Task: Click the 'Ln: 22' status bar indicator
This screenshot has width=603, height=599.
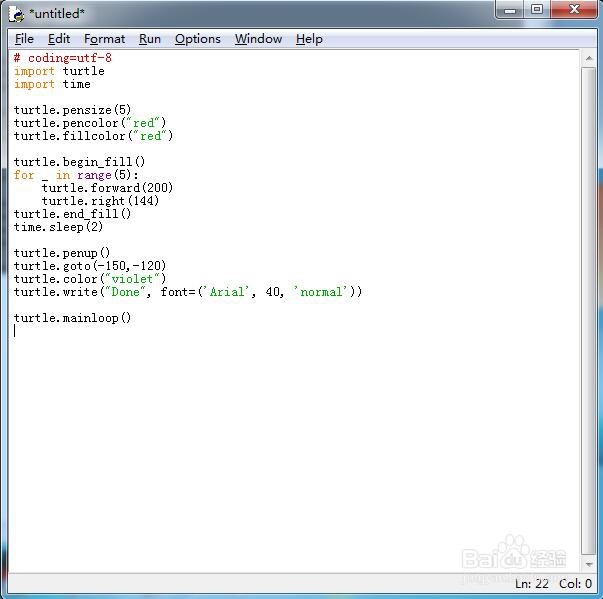Action: 532,584
